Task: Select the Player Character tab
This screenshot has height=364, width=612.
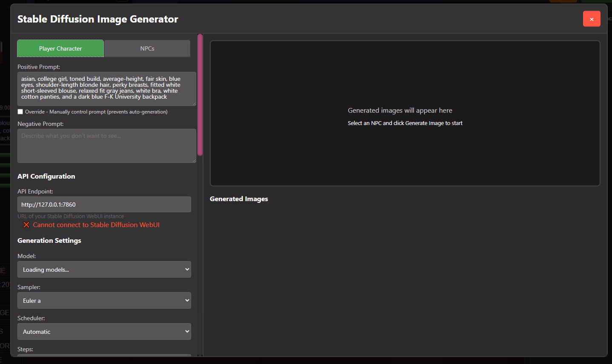Action: click(60, 48)
